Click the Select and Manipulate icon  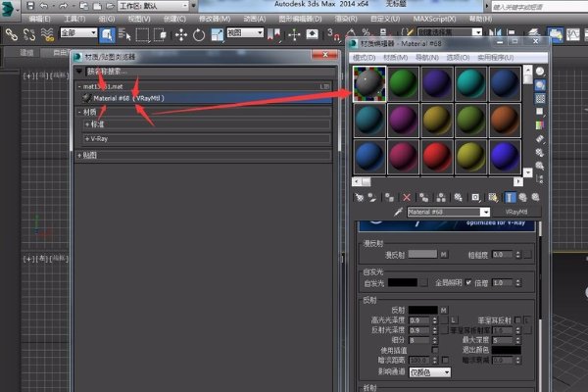point(294,35)
